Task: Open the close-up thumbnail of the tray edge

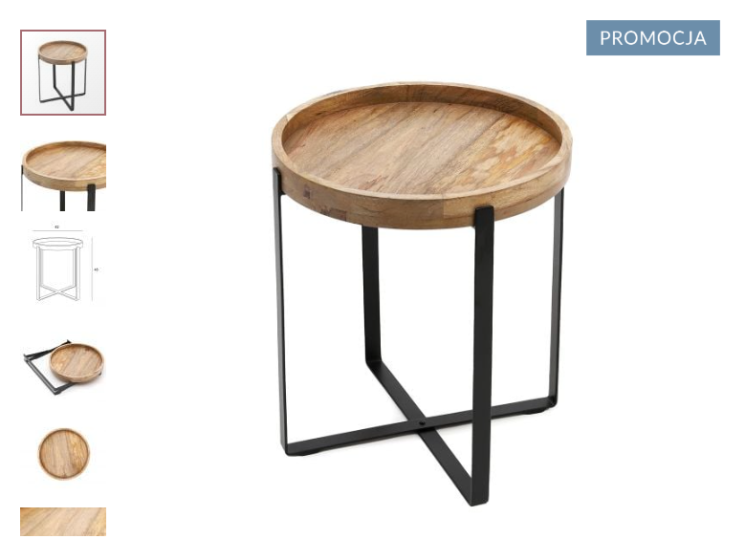Action: click(63, 176)
